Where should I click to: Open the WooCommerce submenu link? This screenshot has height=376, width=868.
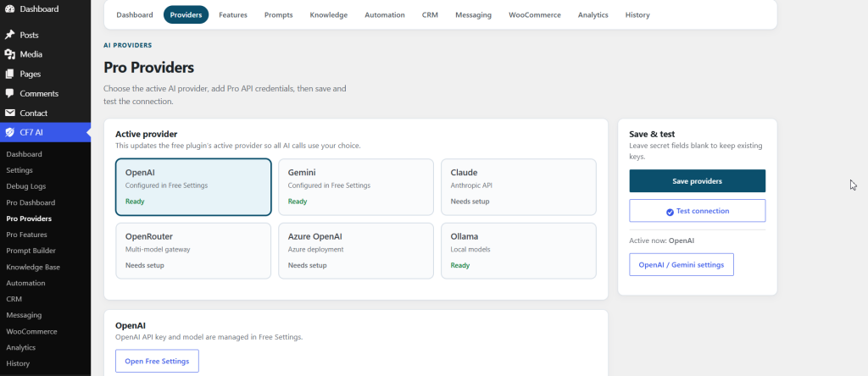[x=31, y=331]
